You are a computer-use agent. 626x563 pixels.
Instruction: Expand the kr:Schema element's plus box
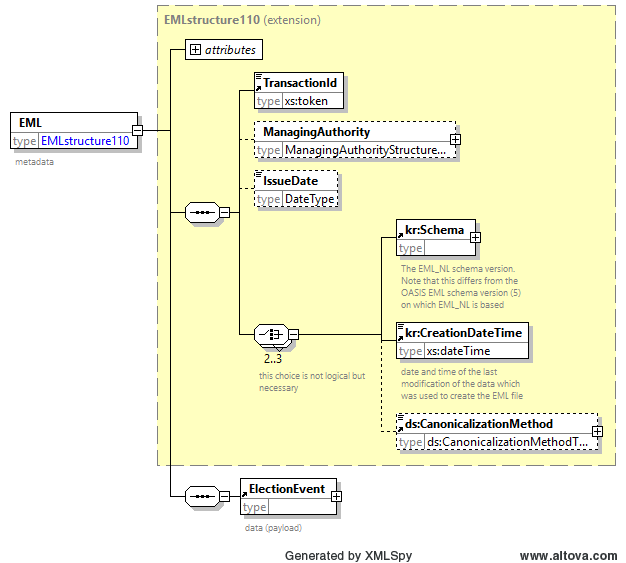point(475,238)
